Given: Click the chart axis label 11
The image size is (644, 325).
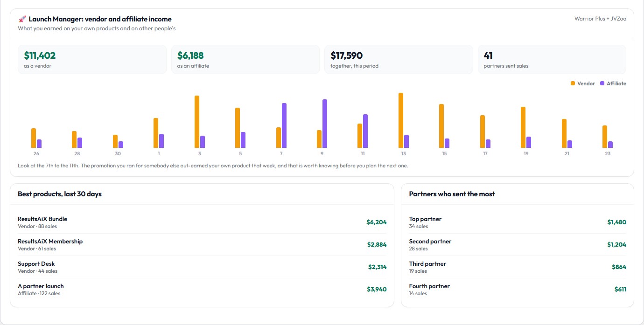Looking at the screenshot, I should 363,153.
